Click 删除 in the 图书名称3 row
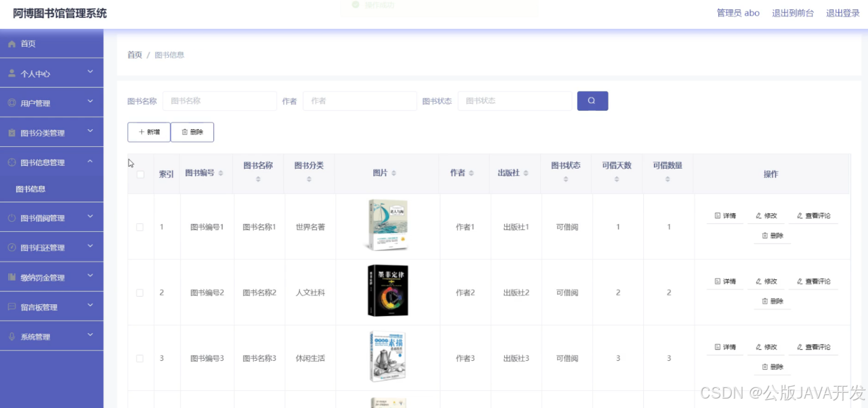The height and width of the screenshot is (408, 868). [772, 367]
